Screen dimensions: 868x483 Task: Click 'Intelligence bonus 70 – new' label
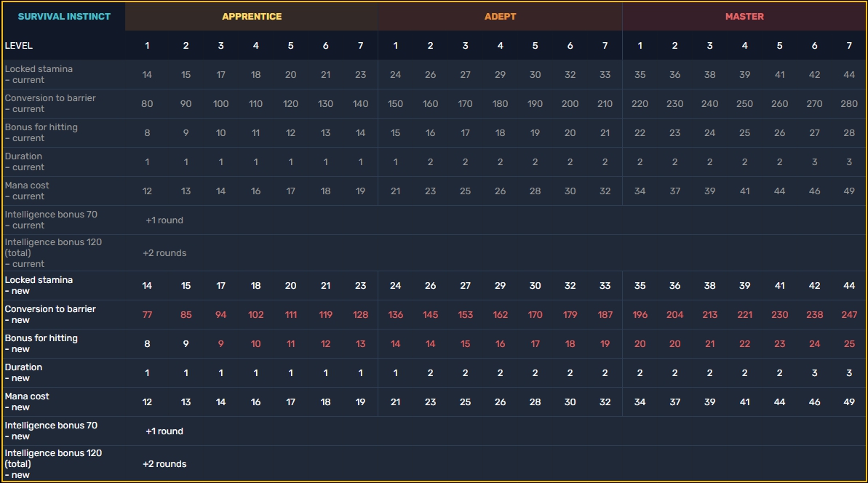(51, 431)
